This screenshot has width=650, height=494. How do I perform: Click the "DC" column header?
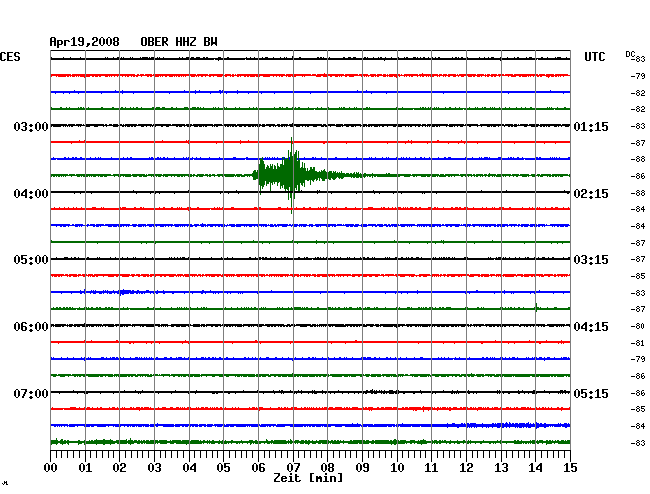click(630, 54)
